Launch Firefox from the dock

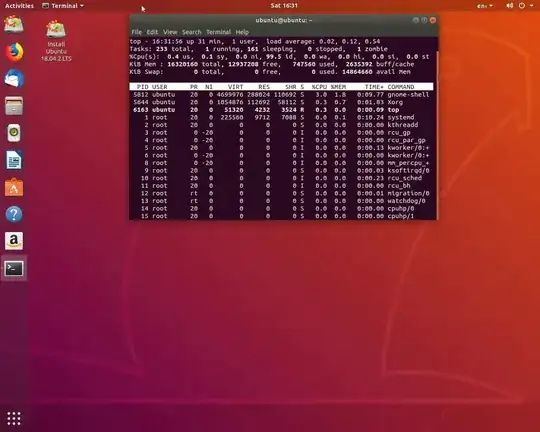coord(14,52)
